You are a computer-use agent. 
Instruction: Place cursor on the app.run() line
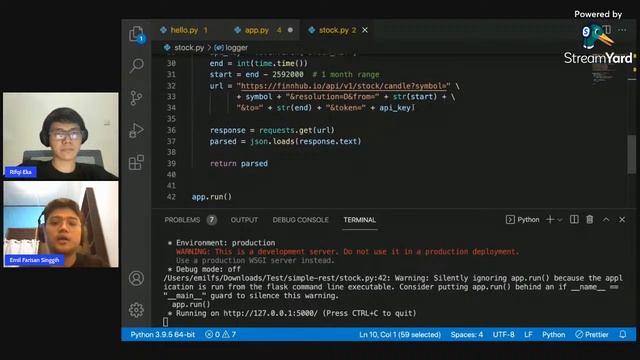(x=211, y=197)
